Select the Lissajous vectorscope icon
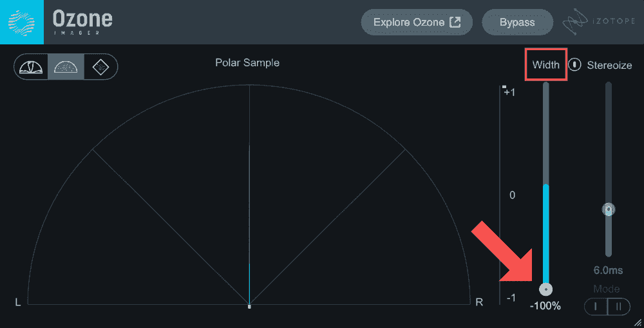Viewport: 644px width, 328px height. [x=100, y=66]
